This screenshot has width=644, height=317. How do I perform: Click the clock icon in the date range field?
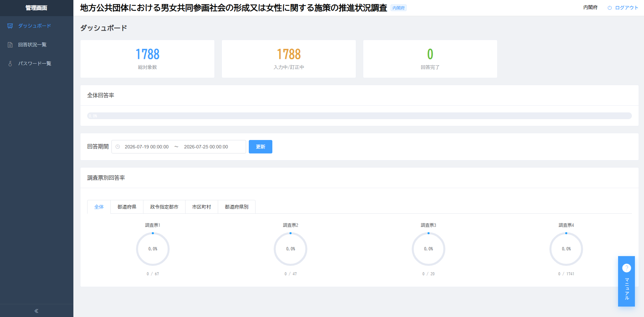118,147
